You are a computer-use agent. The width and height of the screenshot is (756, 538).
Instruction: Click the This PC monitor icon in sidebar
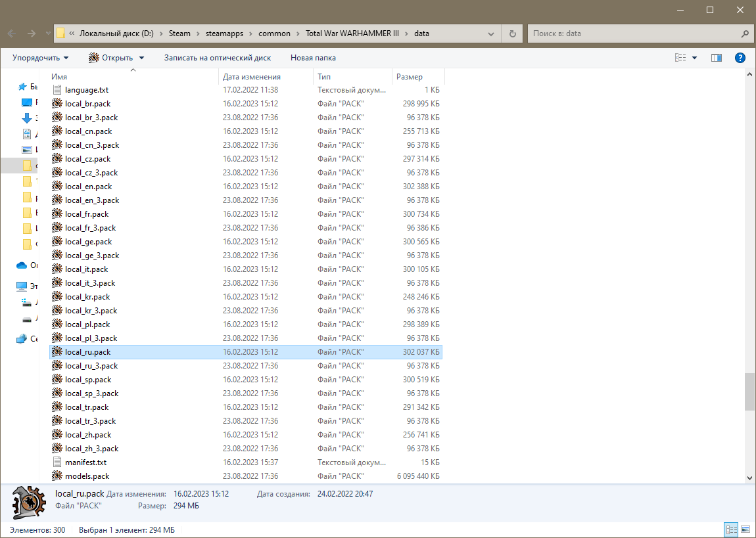point(22,286)
